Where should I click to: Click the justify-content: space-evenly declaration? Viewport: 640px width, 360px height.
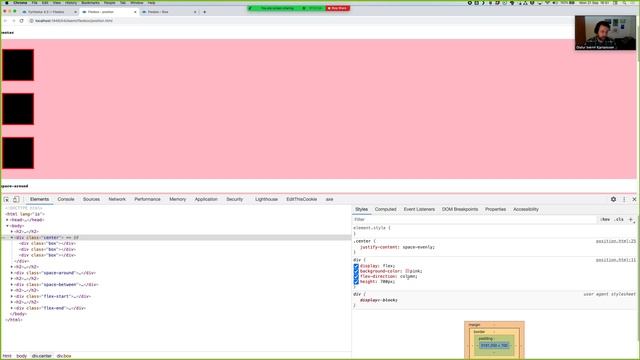[x=397, y=247]
